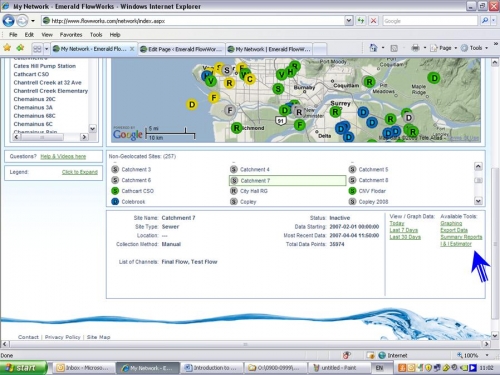
Task: Open the tab list dropdown arrow
Action: (46, 49)
